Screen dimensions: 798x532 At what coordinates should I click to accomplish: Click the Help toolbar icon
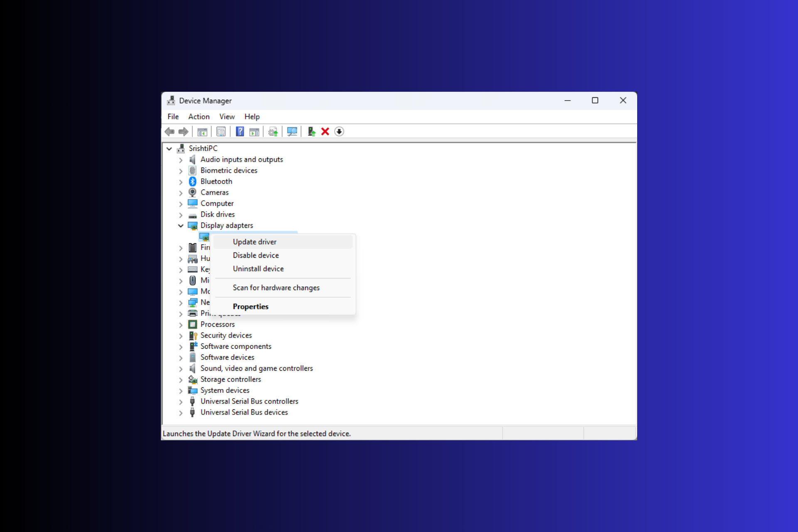tap(240, 131)
